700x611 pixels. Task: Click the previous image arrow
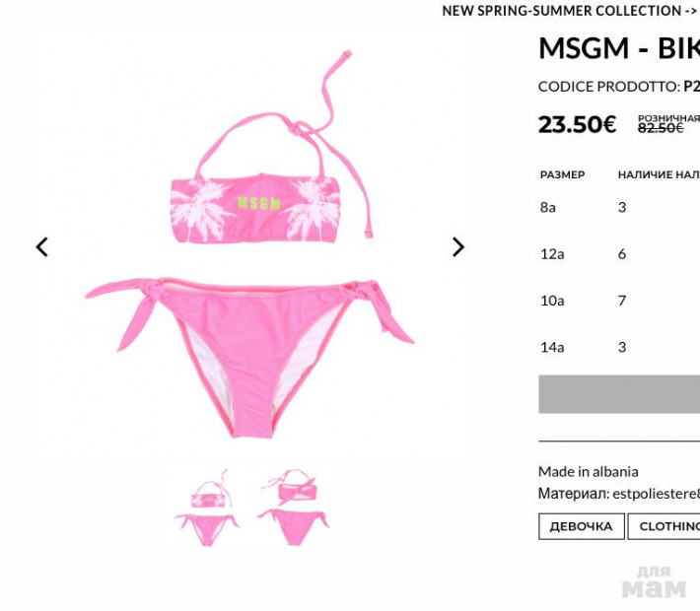(x=42, y=247)
